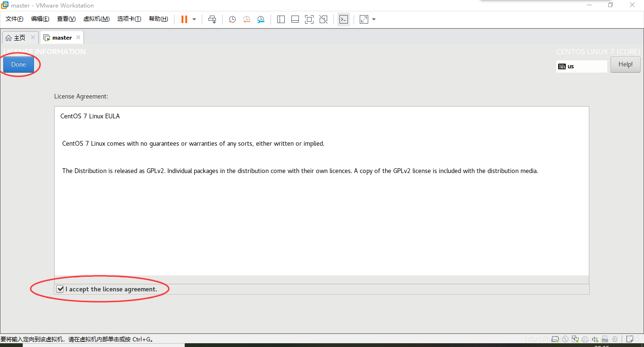
Task: Open the 虚拟机(M) menu
Action: [96, 19]
